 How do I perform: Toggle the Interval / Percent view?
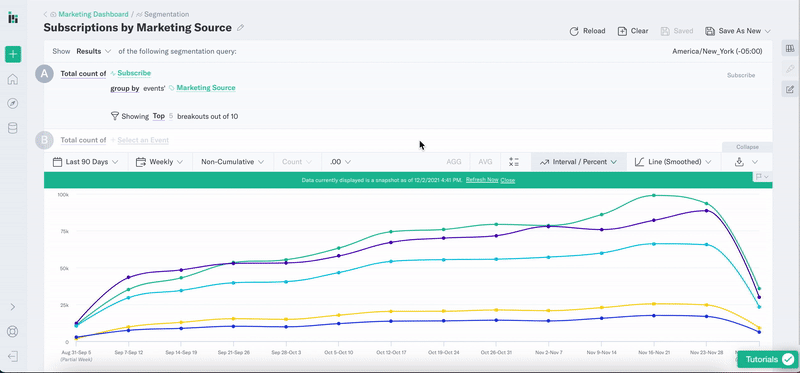pyautogui.click(x=579, y=162)
